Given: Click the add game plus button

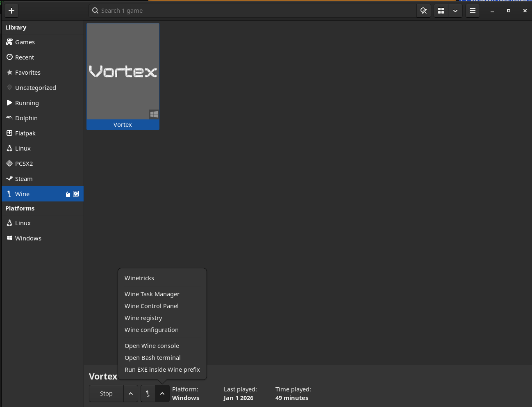Looking at the screenshot, I should coord(11,11).
